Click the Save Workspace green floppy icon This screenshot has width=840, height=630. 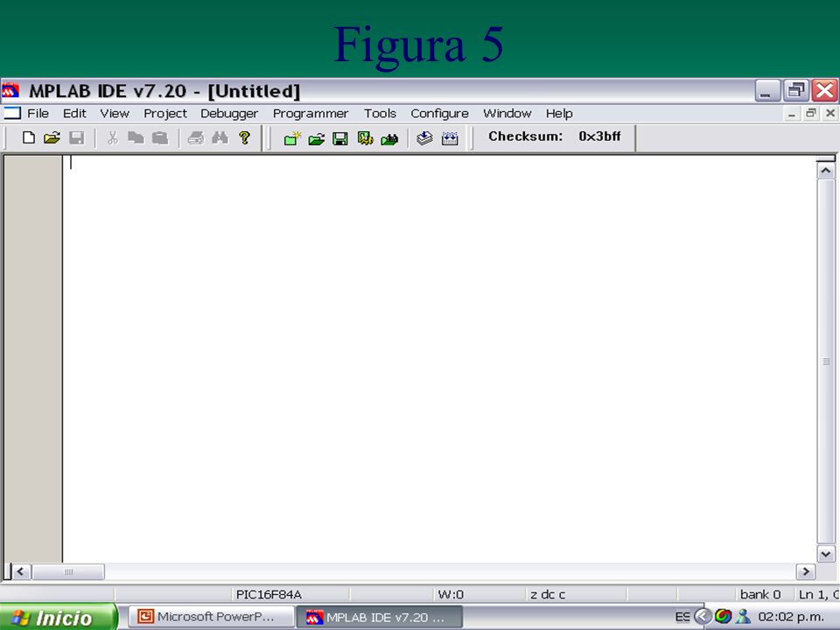point(340,139)
